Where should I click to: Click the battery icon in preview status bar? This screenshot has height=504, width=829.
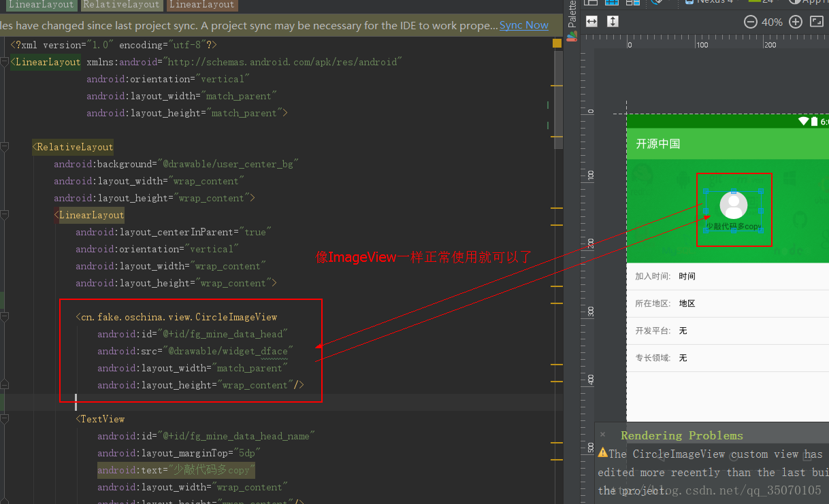click(814, 121)
